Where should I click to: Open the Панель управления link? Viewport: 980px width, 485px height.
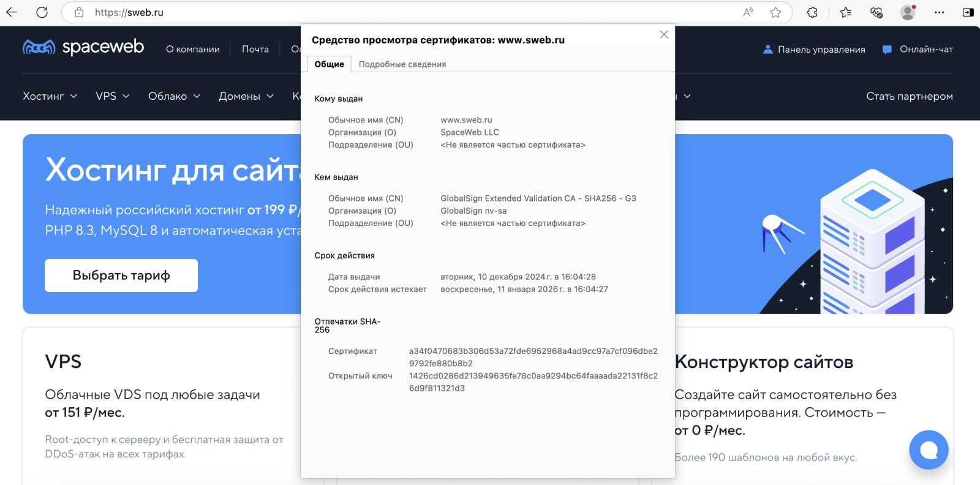(814, 50)
